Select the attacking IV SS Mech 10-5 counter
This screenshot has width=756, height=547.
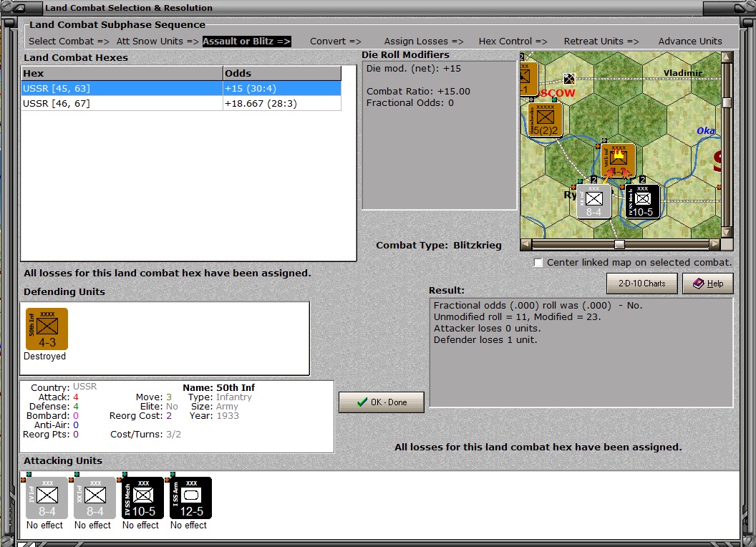tap(143, 498)
